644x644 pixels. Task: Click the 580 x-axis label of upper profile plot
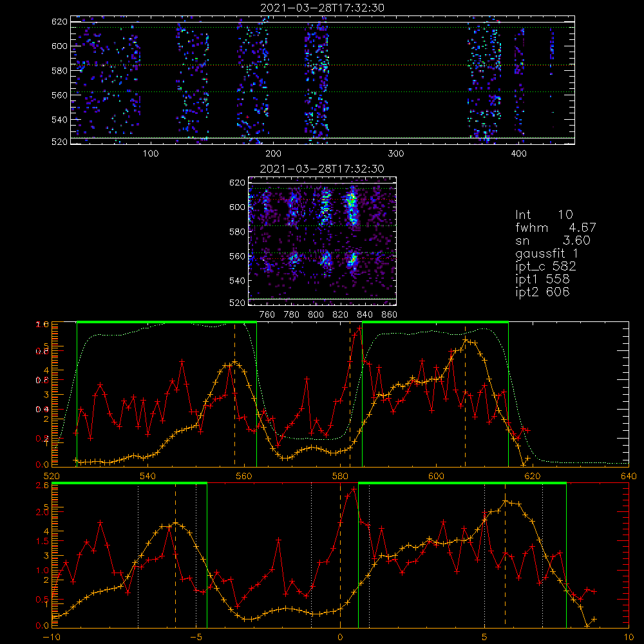pyautogui.click(x=340, y=477)
